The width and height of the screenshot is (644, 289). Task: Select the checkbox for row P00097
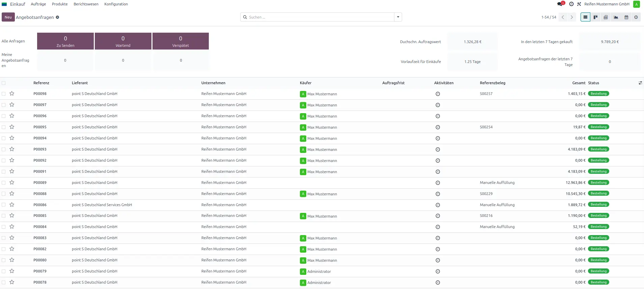click(3, 105)
